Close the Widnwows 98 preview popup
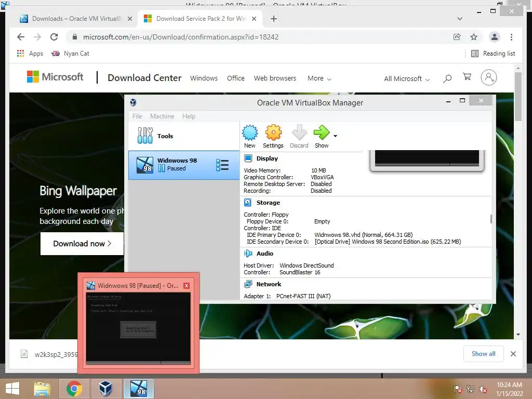 pyautogui.click(x=187, y=286)
